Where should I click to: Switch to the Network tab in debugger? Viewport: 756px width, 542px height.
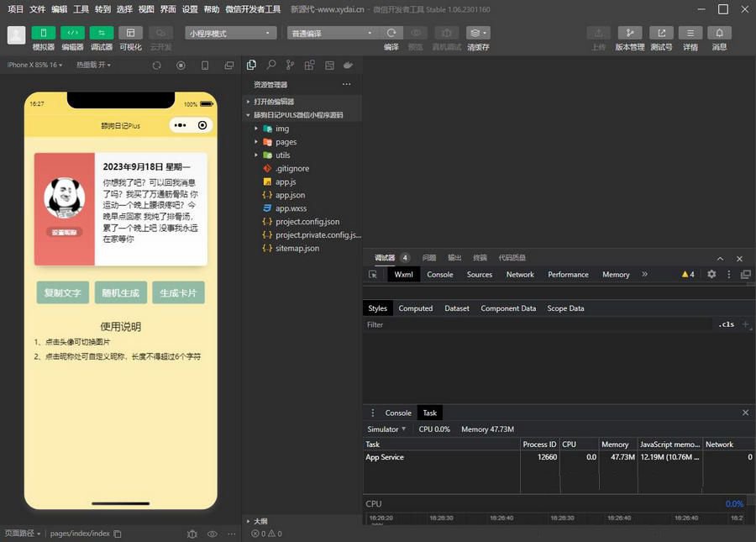tap(519, 274)
